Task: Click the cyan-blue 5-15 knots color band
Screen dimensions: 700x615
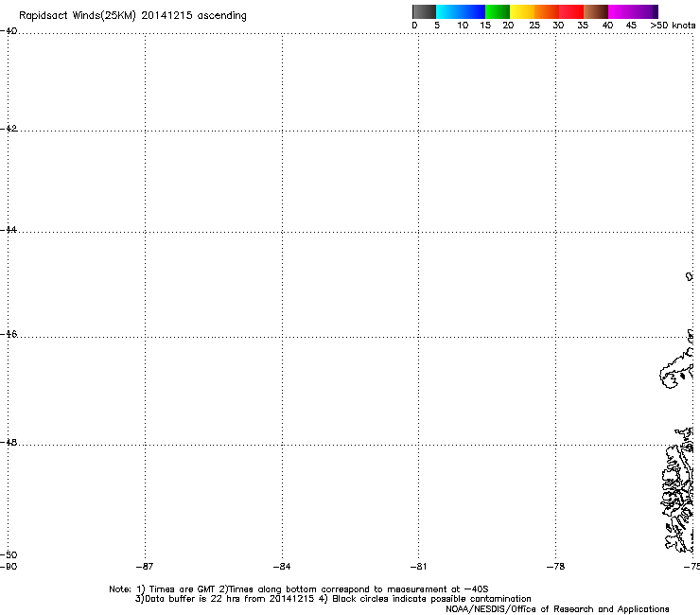Action: point(461,11)
